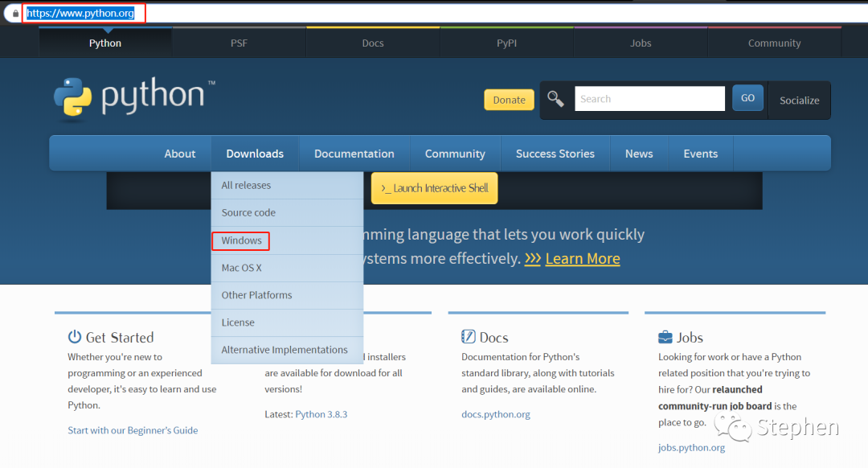The width and height of the screenshot is (868, 468).
Task: Click the Get Started heading
Action: (120, 337)
